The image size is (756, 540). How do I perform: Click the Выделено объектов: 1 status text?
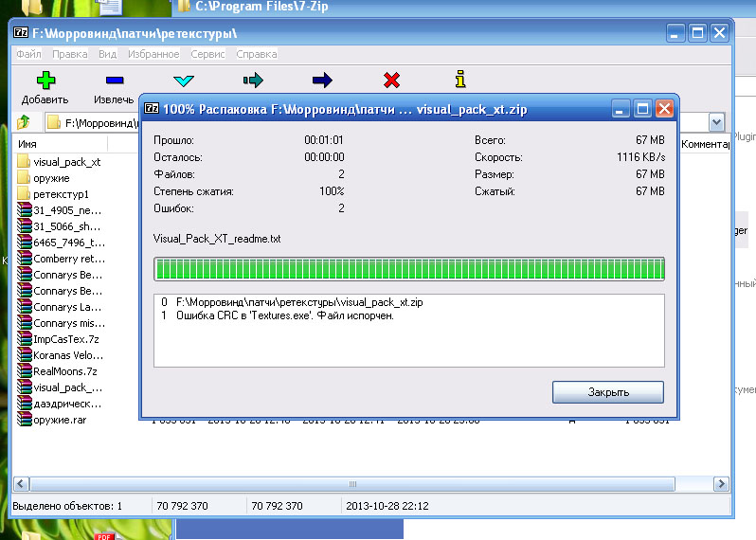pyautogui.click(x=67, y=506)
